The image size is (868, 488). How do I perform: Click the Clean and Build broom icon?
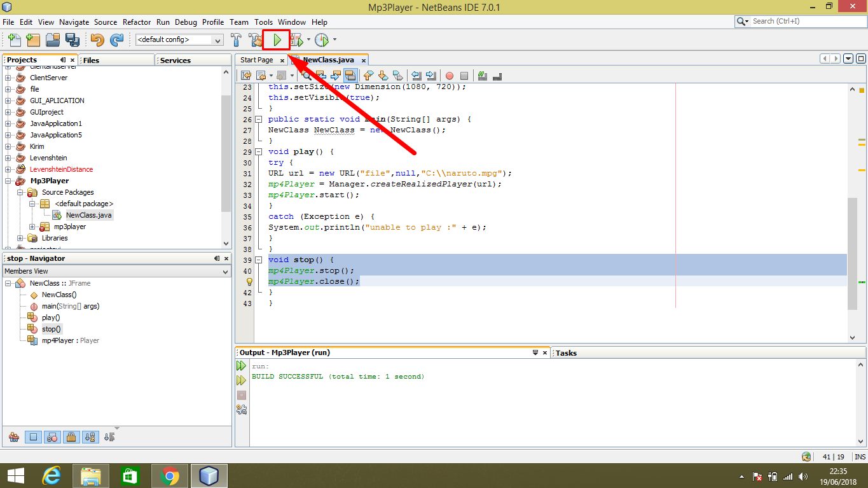click(256, 40)
